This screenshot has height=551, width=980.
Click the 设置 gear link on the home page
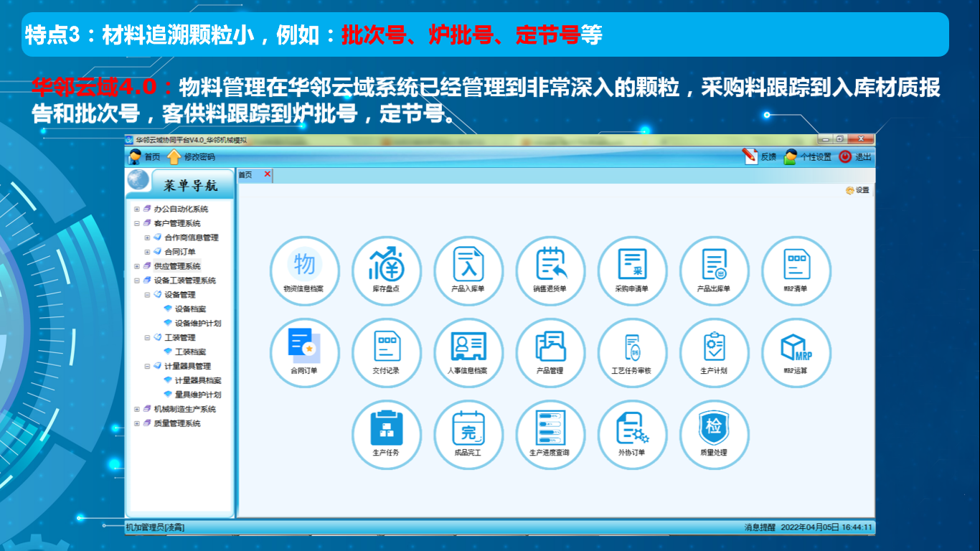pyautogui.click(x=857, y=191)
